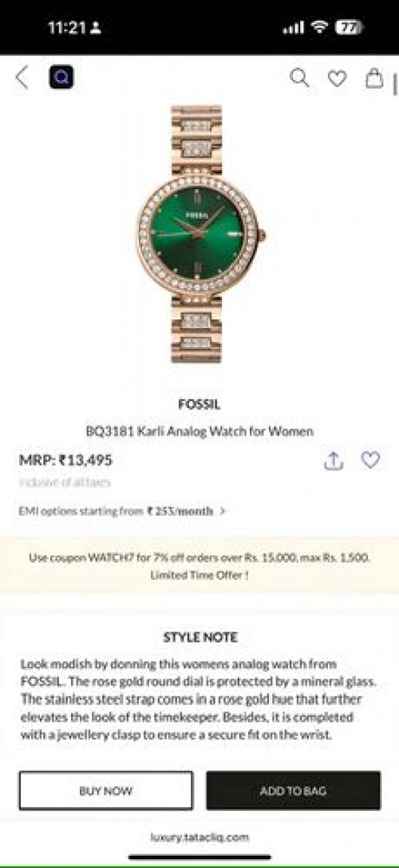Open wishlist heart icon in header

337,78
